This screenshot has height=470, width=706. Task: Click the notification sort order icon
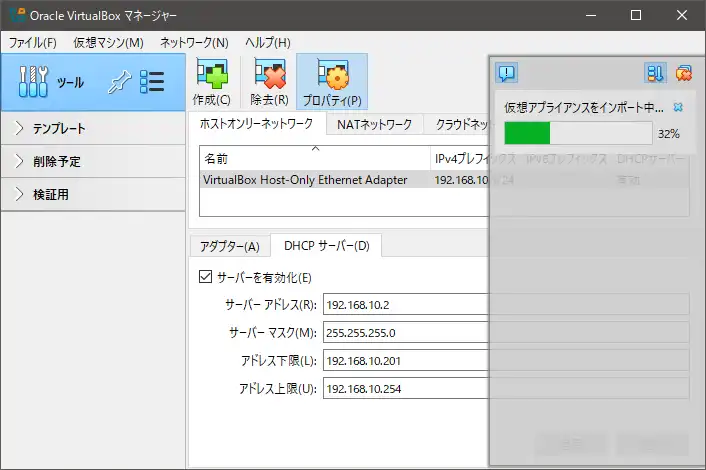point(655,72)
